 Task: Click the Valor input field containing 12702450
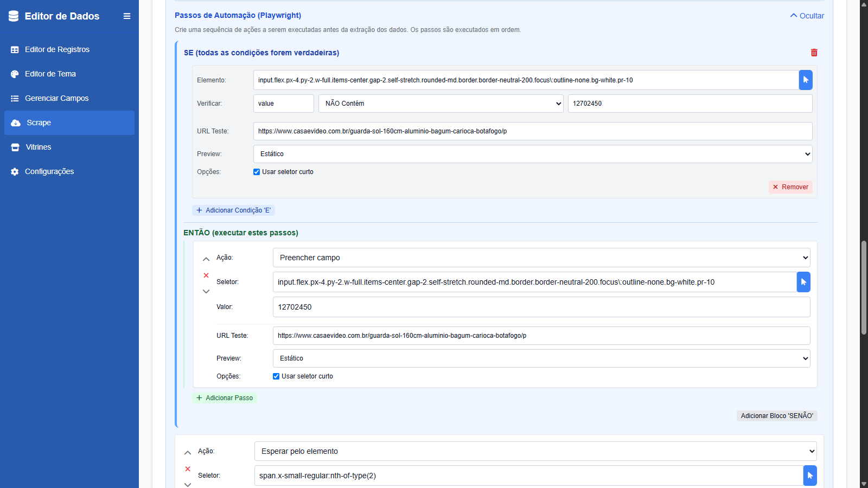(541, 307)
